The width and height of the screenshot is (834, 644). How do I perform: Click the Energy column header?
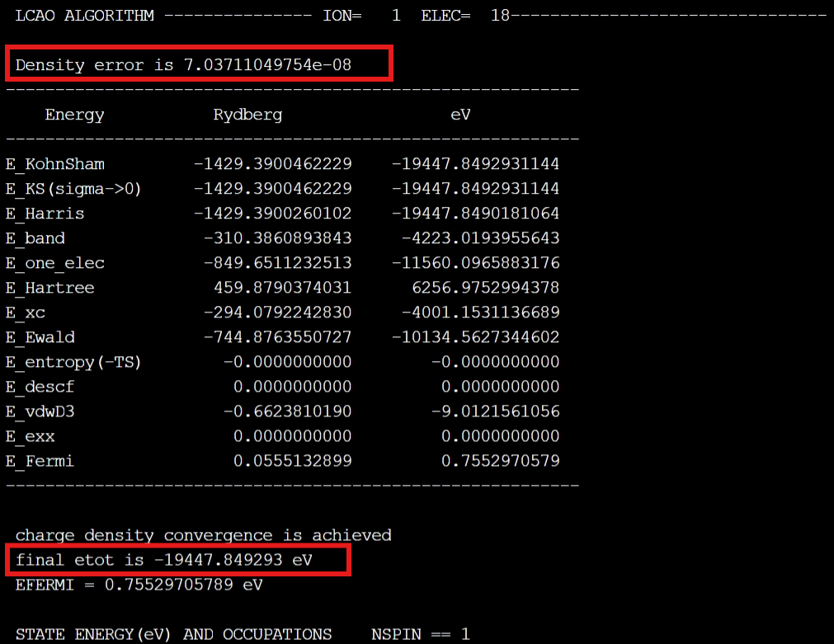point(74,115)
